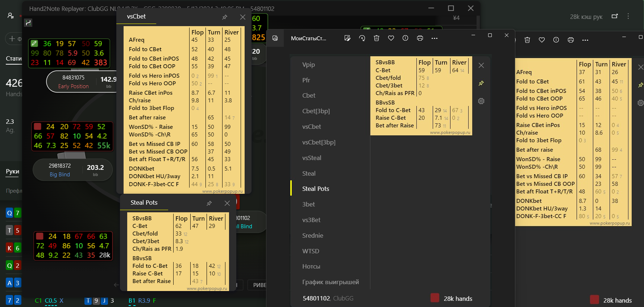Viewport: 644px width, 307px height.
Task: Close the Steal Pots popup in the replayer
Action: click(x=227, y=203)
